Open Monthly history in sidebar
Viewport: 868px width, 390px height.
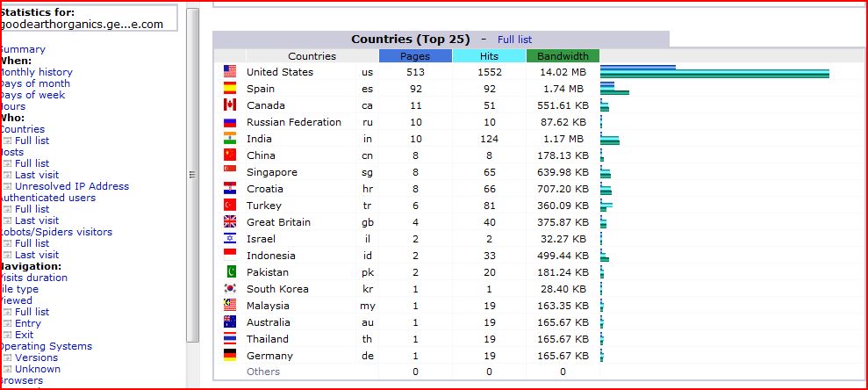coord(36,72)
